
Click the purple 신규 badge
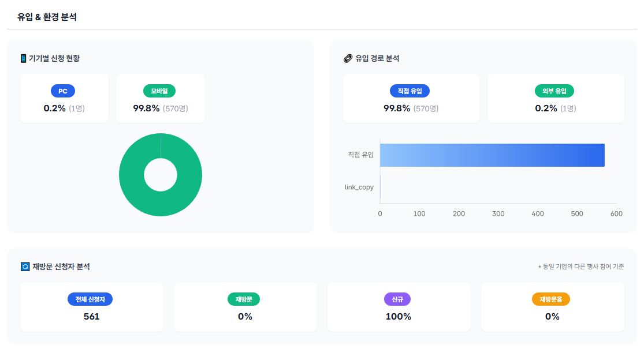397,299
